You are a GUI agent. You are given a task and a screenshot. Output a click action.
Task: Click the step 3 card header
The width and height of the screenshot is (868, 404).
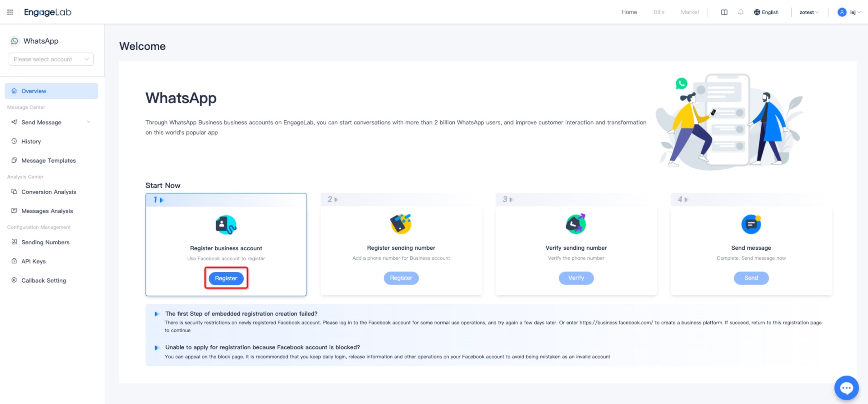point(576,200)
